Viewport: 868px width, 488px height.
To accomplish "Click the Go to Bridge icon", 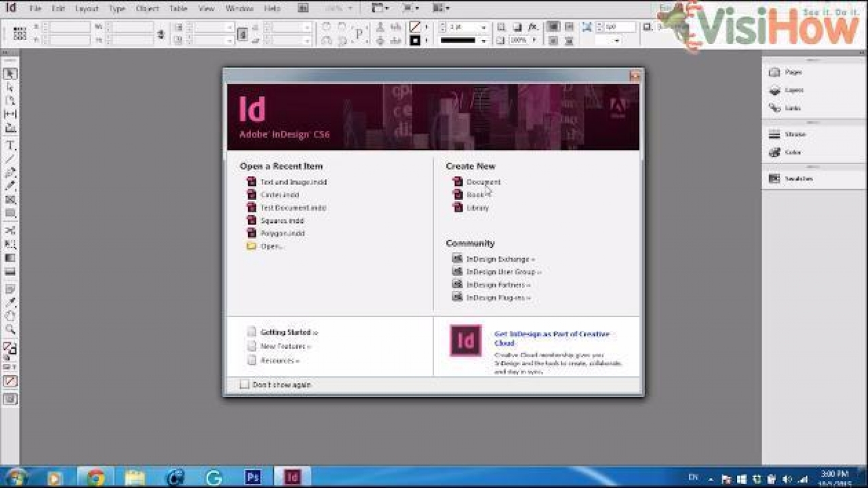I will point(303,9).
